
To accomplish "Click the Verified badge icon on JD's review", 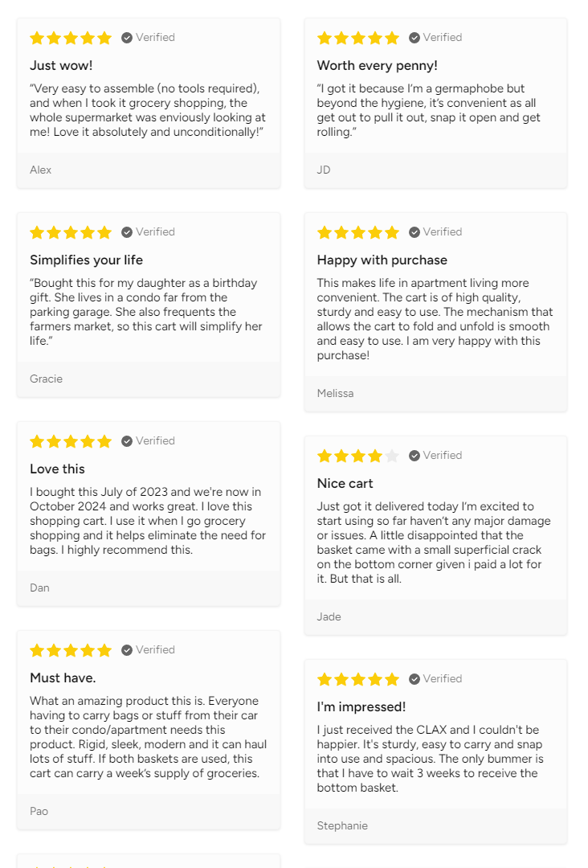I will click(414, 38).
